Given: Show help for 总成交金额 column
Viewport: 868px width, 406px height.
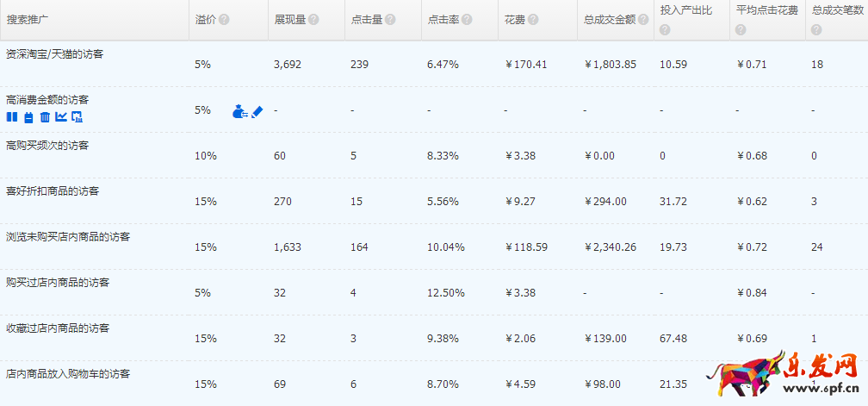Looking at the screenshot, I should [642, 20].
